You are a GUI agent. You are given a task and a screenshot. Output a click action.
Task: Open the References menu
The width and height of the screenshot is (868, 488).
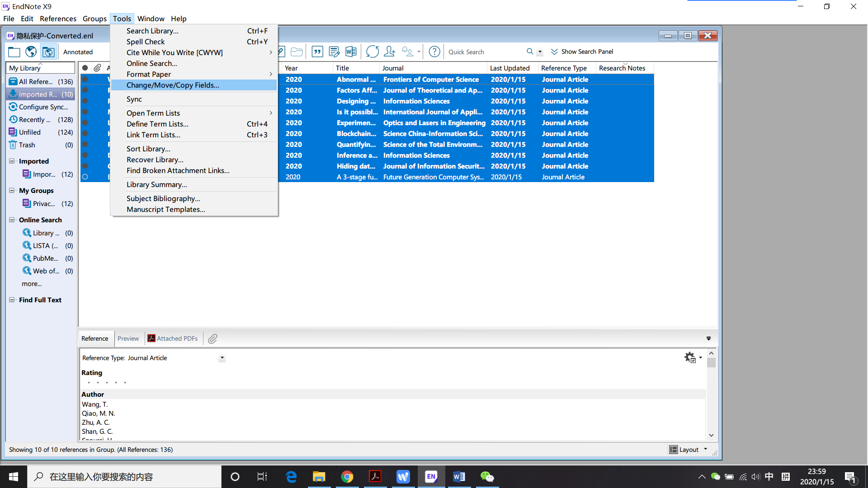pyautogui.click(x=58, y=19)
